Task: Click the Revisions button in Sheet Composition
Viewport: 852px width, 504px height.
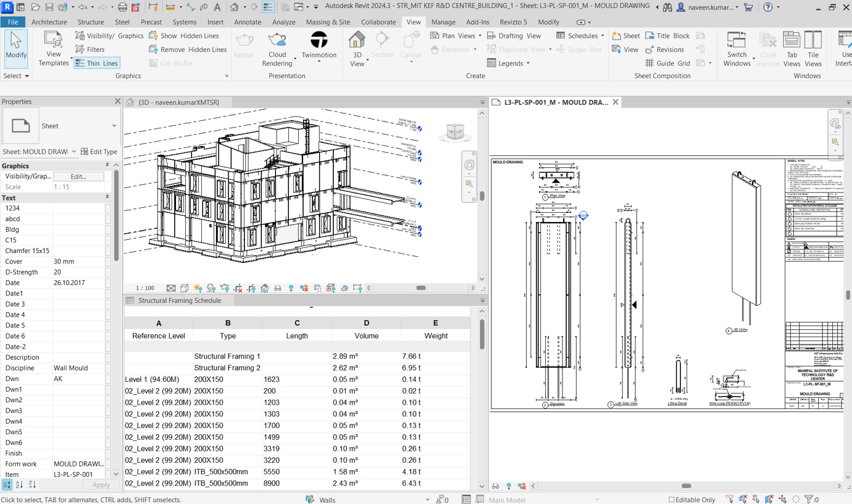Action: [664, 49]
